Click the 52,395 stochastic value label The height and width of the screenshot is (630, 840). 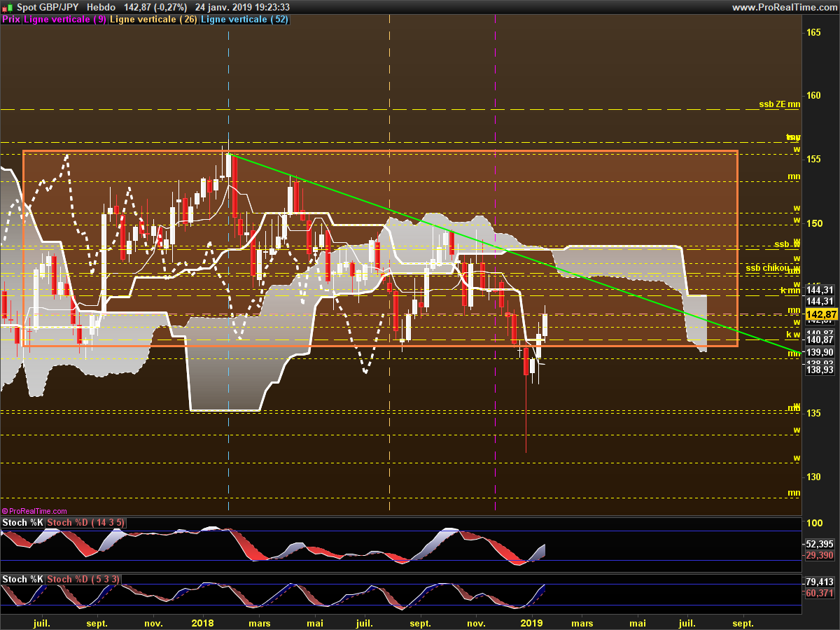tap(820, 544)
